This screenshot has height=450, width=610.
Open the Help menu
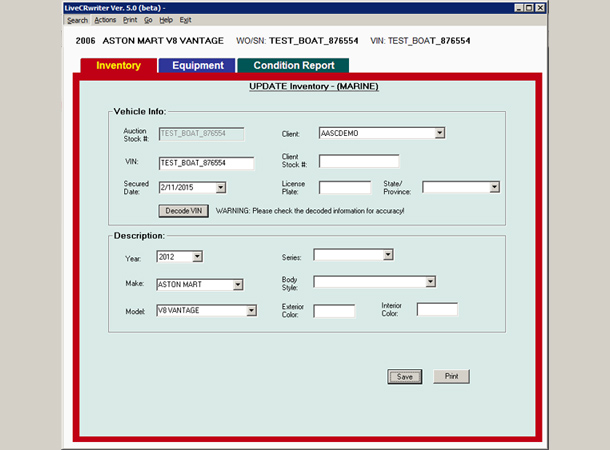166,20
